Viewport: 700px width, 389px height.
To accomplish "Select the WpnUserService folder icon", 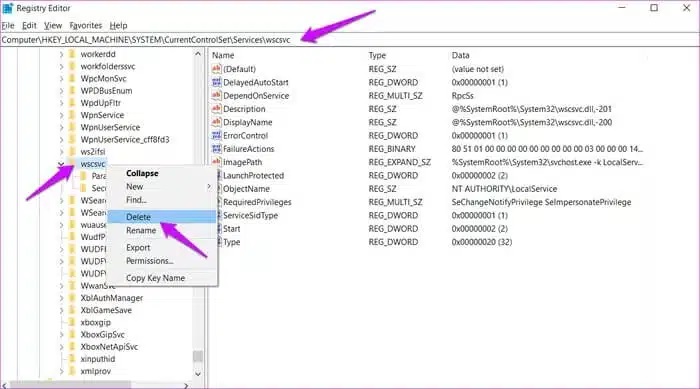I will click(72, 127).
